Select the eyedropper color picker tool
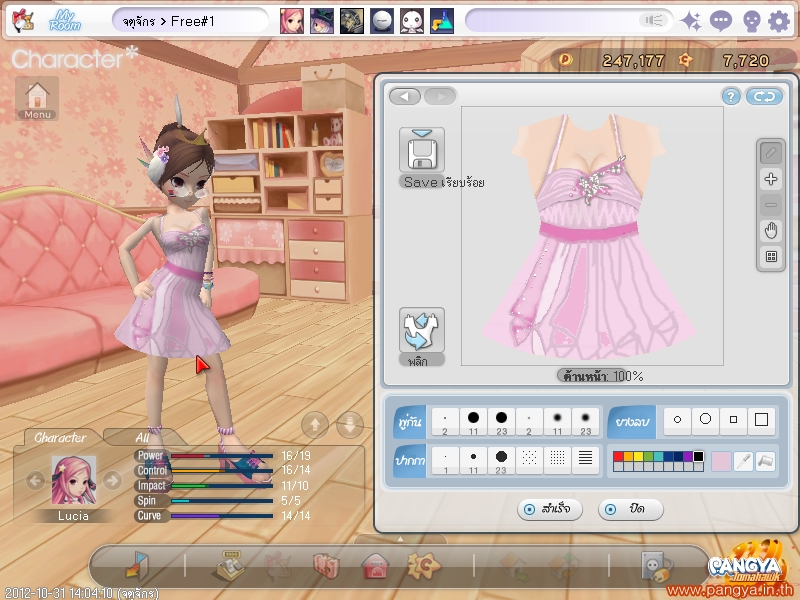The height and width of the screenshot is (600, 800). [x=743, y=461]
